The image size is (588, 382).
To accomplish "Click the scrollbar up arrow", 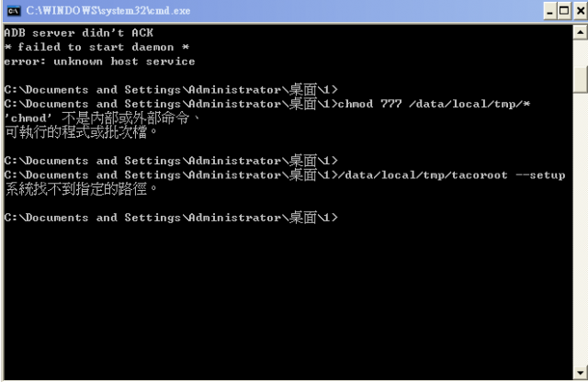I will point(580,32).
